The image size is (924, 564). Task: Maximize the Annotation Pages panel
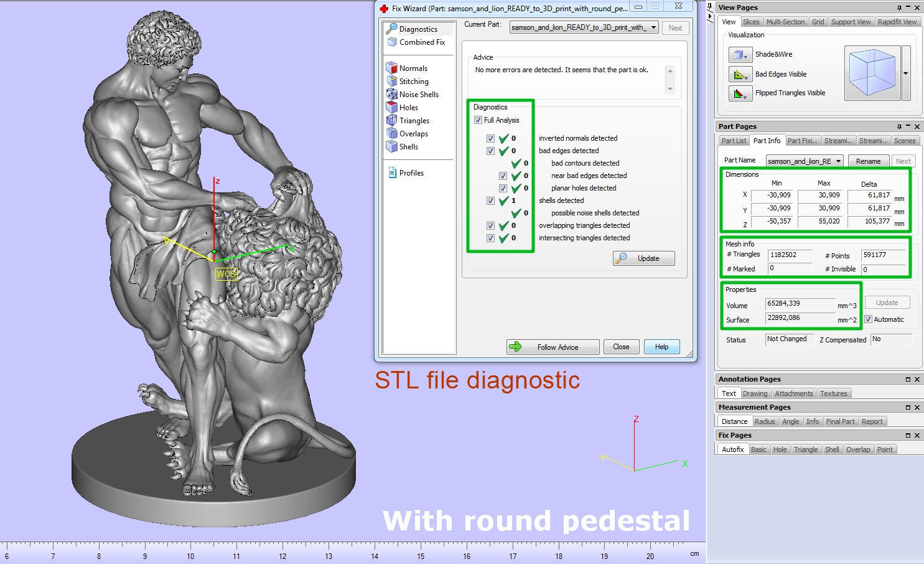pos(908,379)
